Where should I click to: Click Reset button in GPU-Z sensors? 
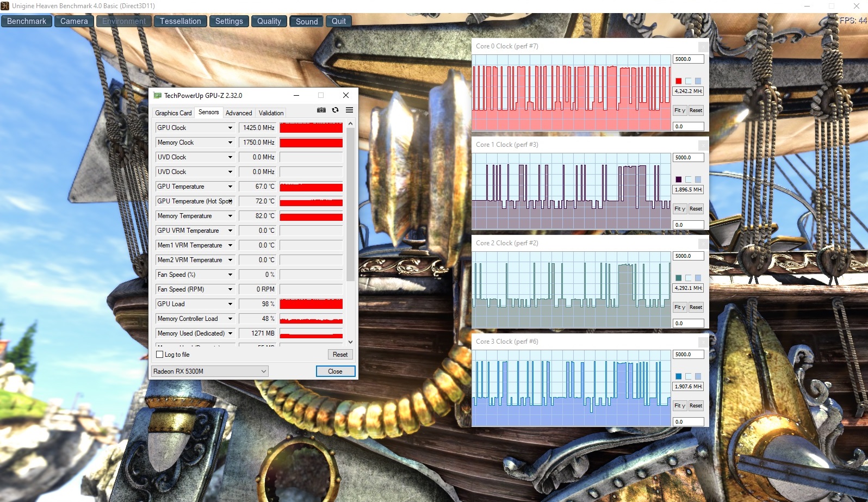pyautogui.click(x=340, y=355)
